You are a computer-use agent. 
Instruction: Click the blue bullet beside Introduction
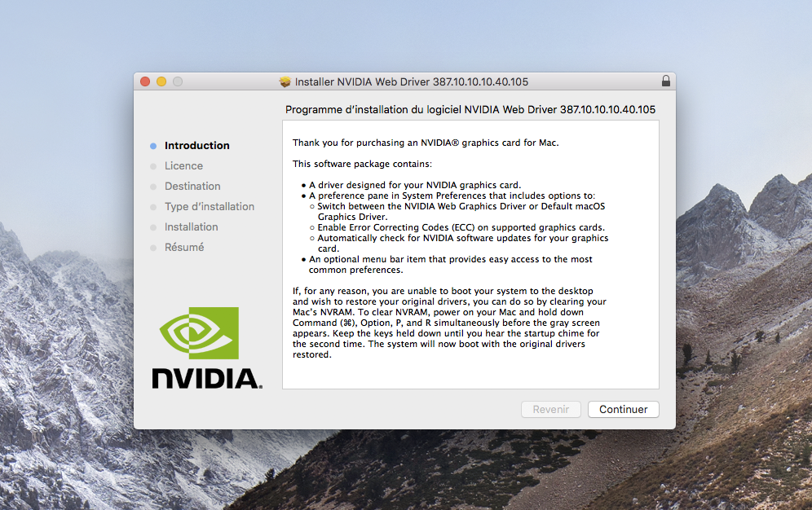click(x=154, y=145)
